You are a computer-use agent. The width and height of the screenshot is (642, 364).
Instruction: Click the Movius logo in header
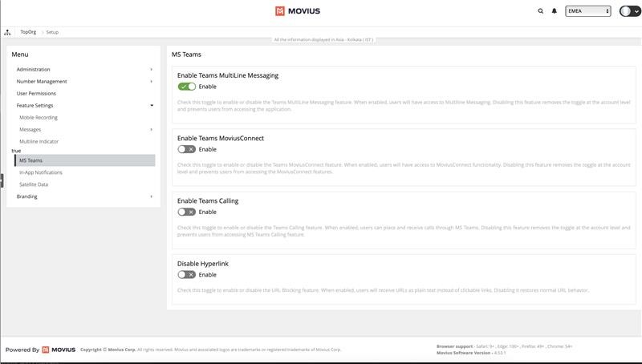pyautogui.click(x=298, y=11)
